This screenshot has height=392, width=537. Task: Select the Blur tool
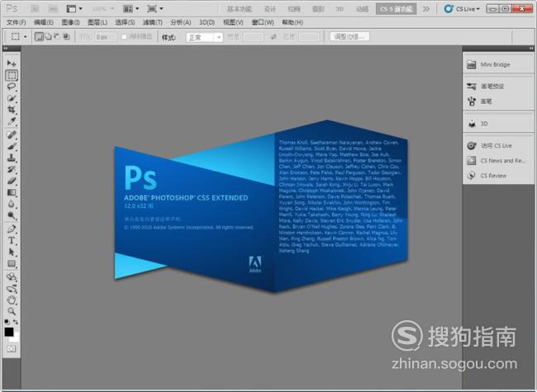(x=12, y=204)
